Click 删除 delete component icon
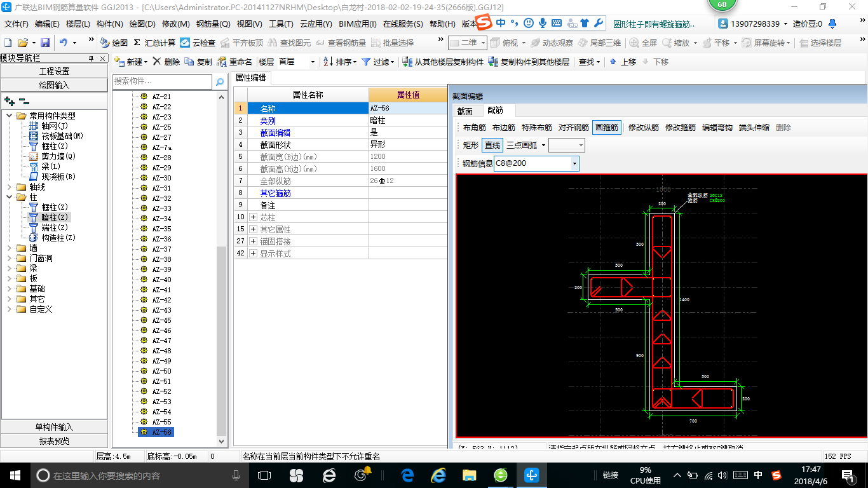The image size is (868, 488). [x=166, y=62]
